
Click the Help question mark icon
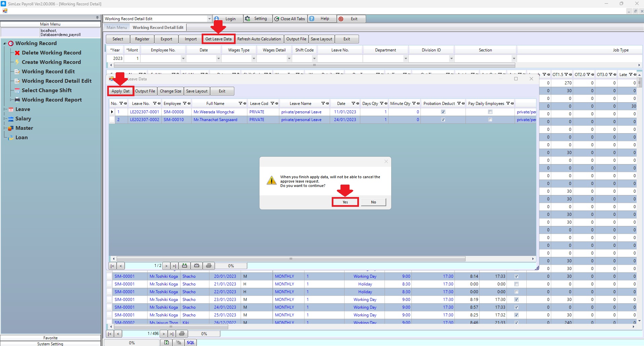[x=312, y=19]
